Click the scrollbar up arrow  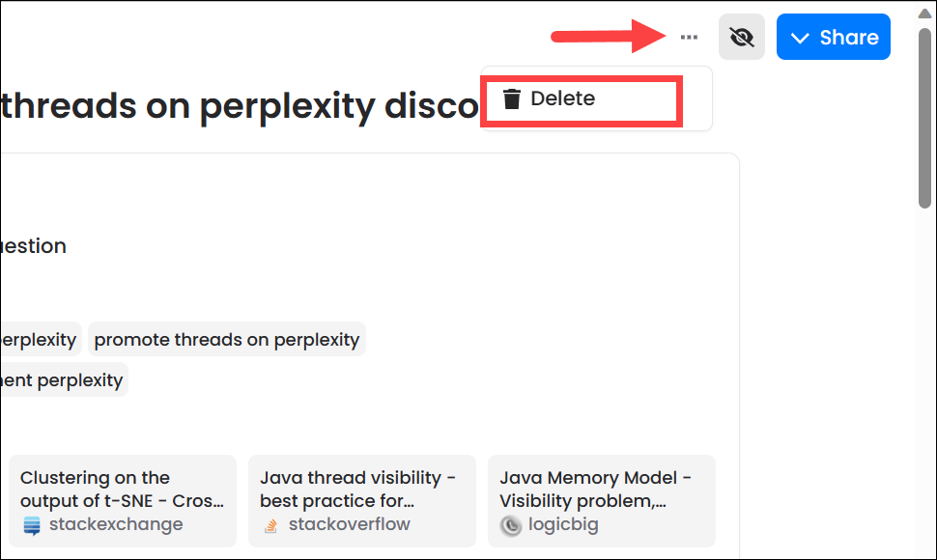[x=924, y=14]
